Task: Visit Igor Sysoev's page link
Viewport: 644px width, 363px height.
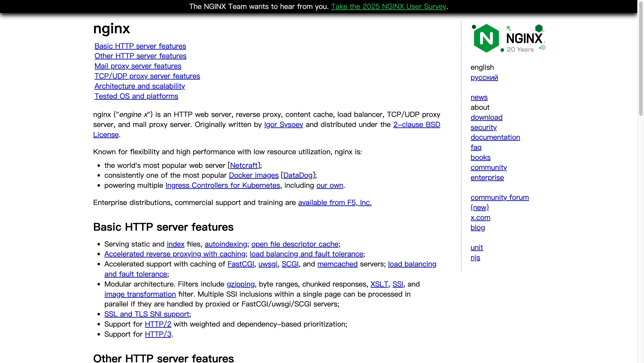Action: click(284, 125)
